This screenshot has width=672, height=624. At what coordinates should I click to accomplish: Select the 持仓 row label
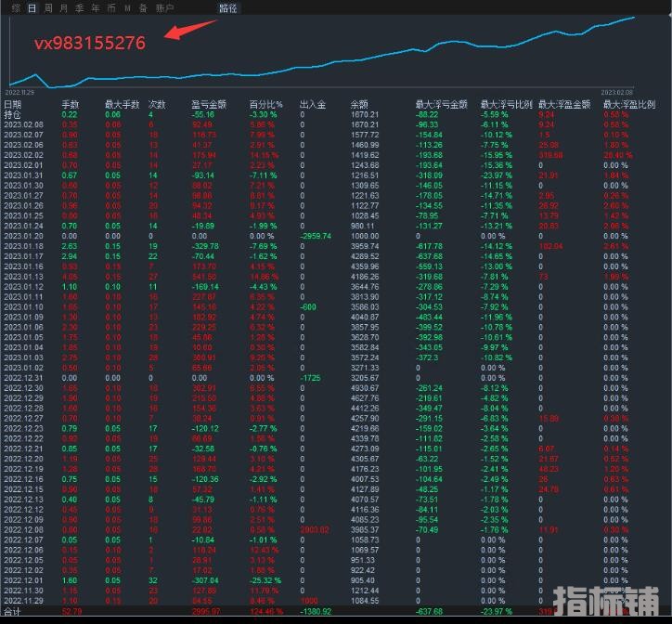12,114
